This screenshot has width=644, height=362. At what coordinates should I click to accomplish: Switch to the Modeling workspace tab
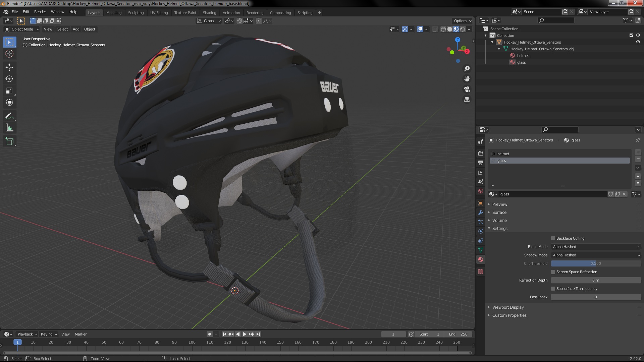(114, 13)
